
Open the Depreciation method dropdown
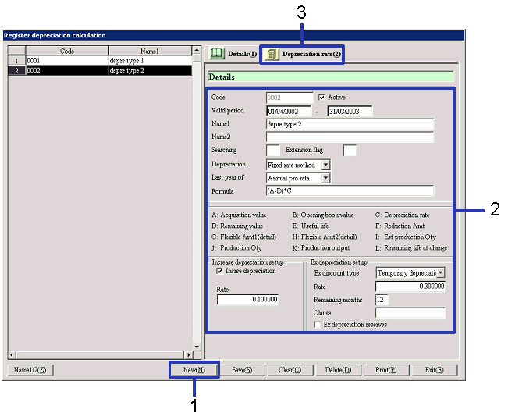coord(325,165)
